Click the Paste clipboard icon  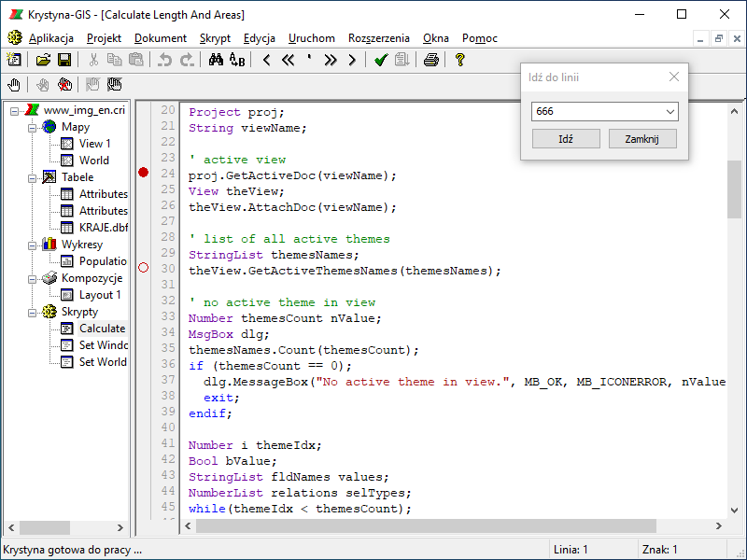[x=135, y=60]
